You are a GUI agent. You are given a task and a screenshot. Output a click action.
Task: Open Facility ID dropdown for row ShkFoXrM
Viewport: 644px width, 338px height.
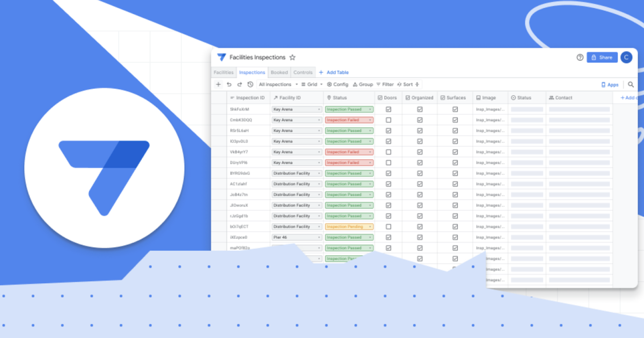pos(296,109)
